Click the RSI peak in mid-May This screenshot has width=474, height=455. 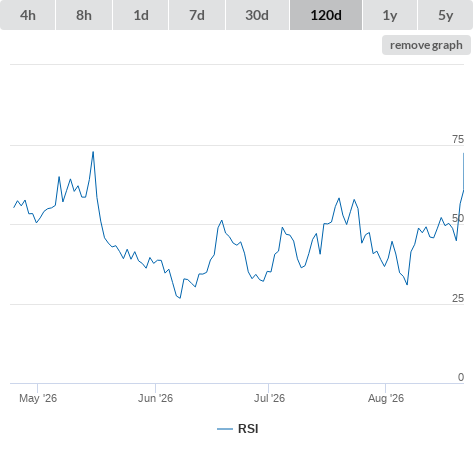point(93,152)
